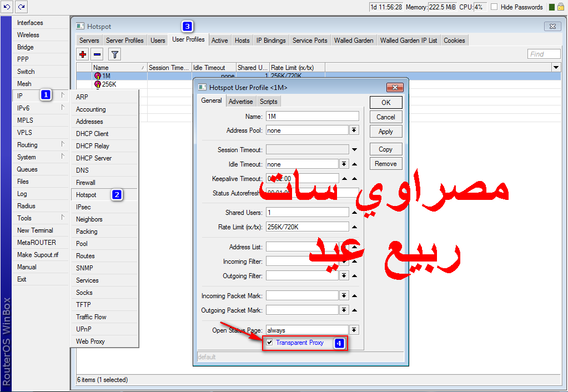
Task: Switch to the Server Profiles tab
Action: pos(124,40)
